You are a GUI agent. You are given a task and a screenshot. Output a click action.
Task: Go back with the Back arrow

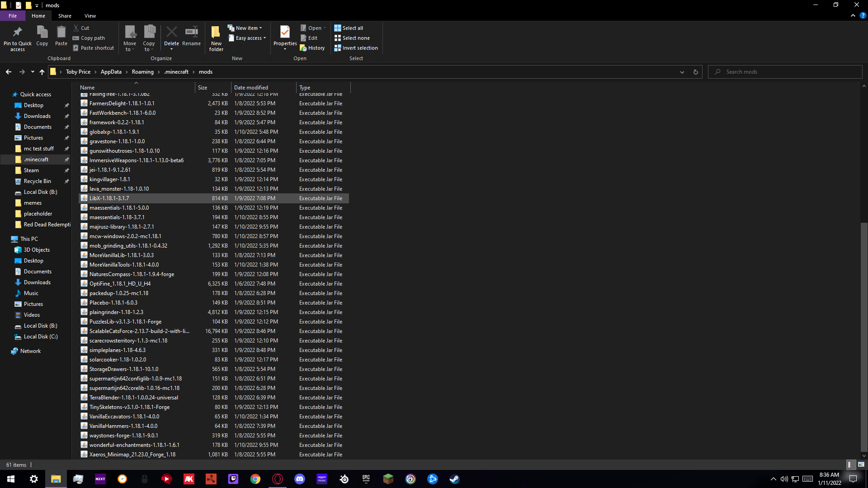[9, 72]
